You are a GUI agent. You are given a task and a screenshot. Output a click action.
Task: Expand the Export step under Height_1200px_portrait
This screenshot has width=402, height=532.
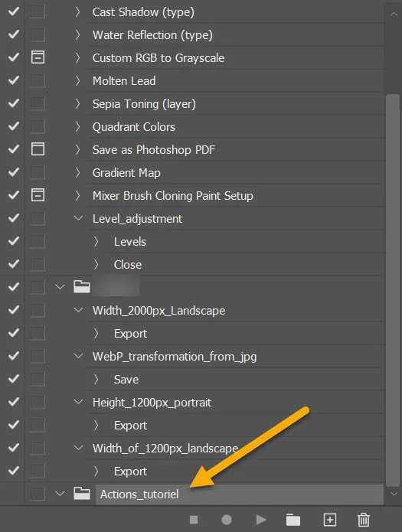96,425
